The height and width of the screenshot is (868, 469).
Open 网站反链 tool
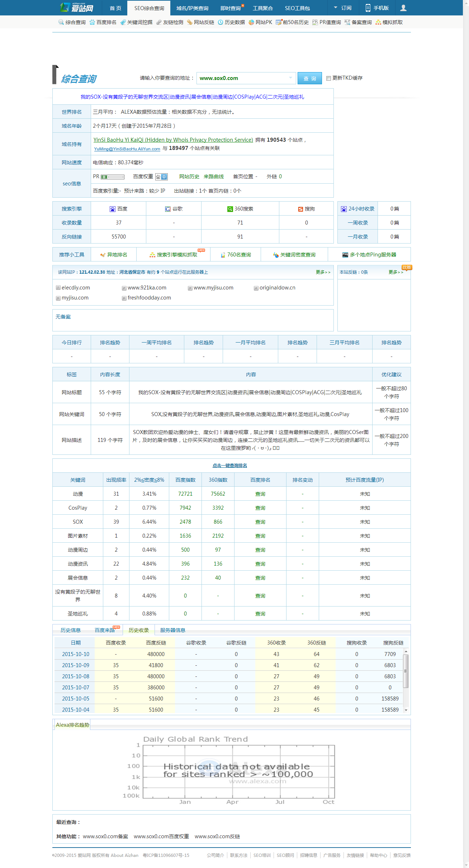(x=200, y=22)
